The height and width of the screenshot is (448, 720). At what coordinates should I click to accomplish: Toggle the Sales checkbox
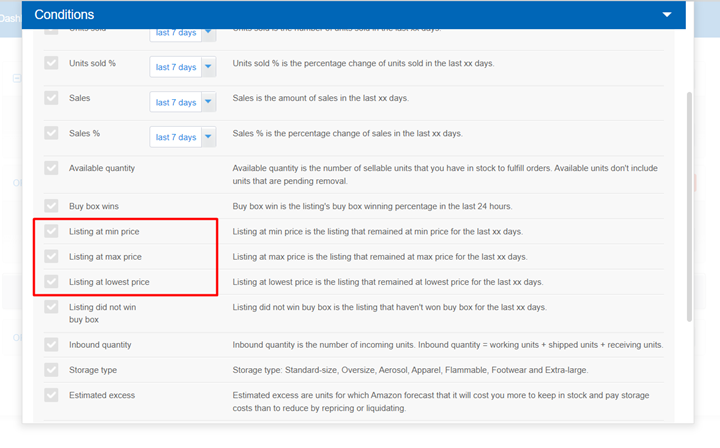tap(51, 98)
